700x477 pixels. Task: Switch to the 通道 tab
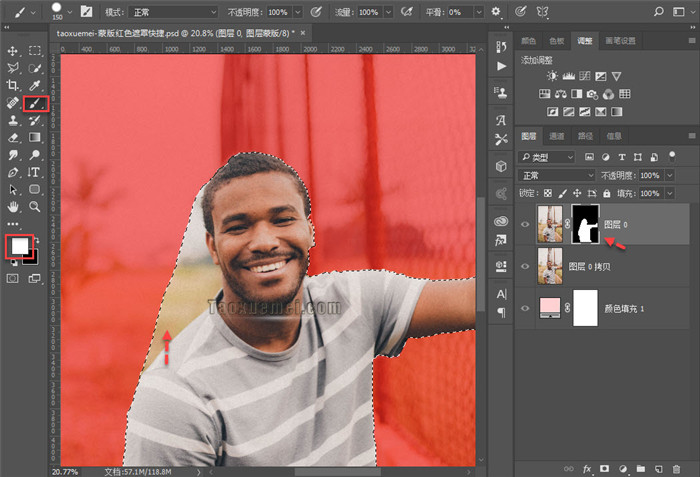click(557, 136)
